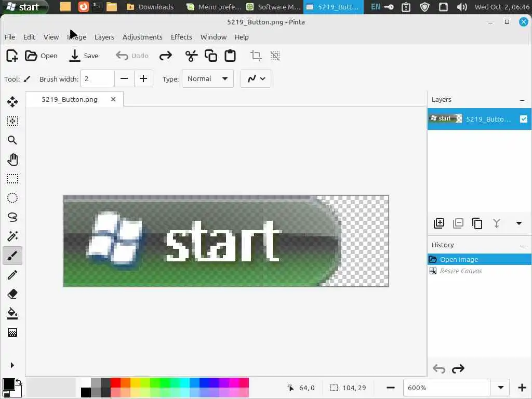Viewport: 532px width, 399px height.
Task: Select the Rectangle Select tool
Action: click(12, 179)
